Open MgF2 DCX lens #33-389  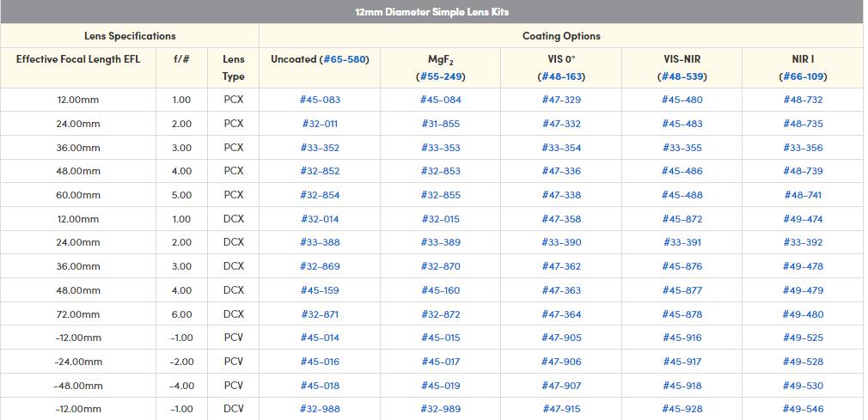pyautogui.click(x=440, y=242)
